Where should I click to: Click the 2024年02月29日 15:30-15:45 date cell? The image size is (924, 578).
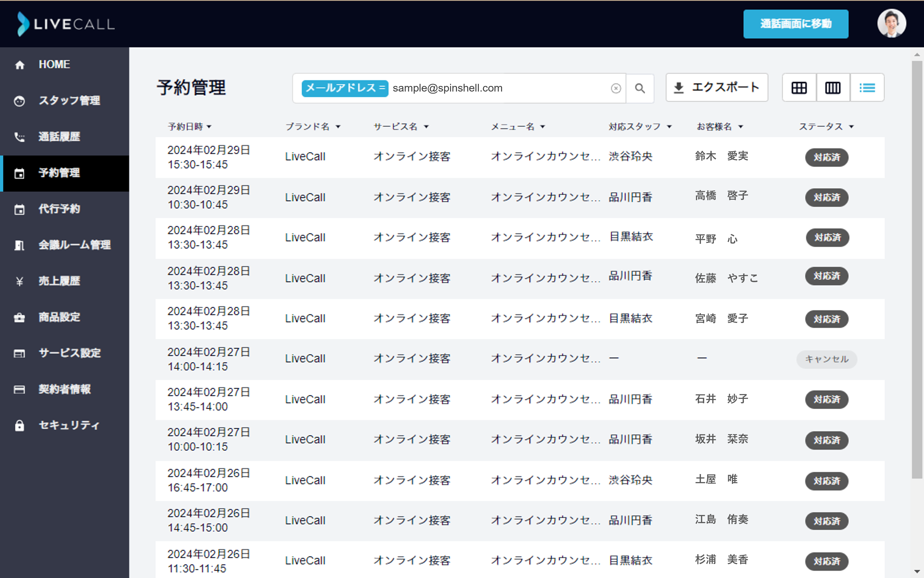click(209, 157)
